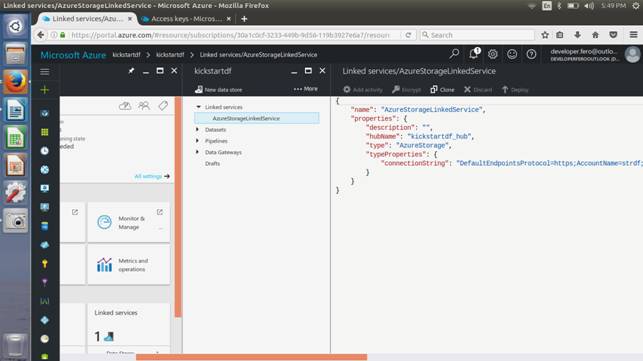Open the Azure hamburger menu
This screenshot has height=361, width=643.
pyautogui.click(x=45, y=72)
